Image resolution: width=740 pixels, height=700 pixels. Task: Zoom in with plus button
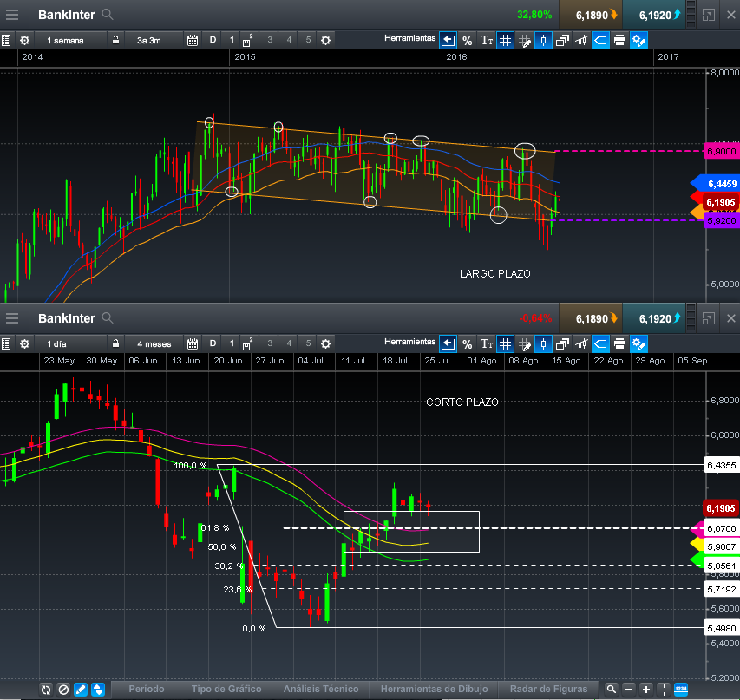point(646,690)
